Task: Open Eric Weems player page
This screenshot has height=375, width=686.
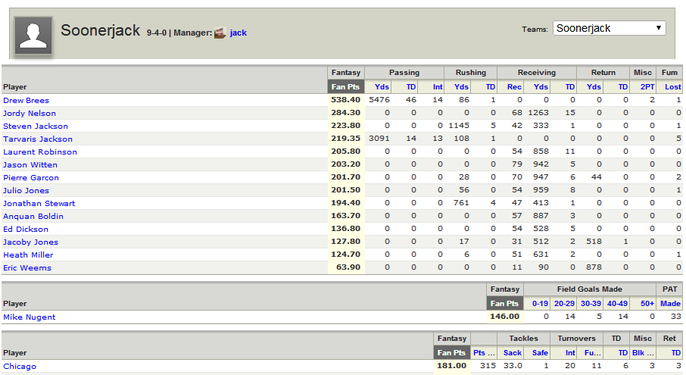Action: click(x=27, y=268)
